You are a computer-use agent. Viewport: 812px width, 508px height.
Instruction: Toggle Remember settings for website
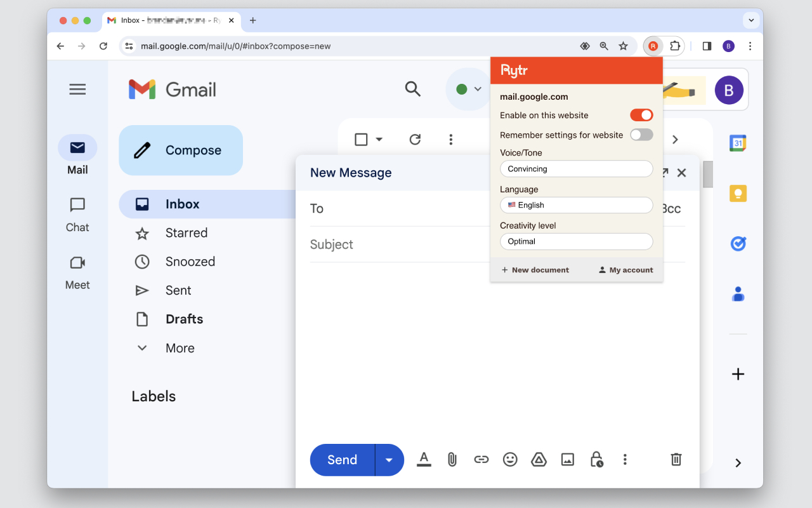point(641,135)
